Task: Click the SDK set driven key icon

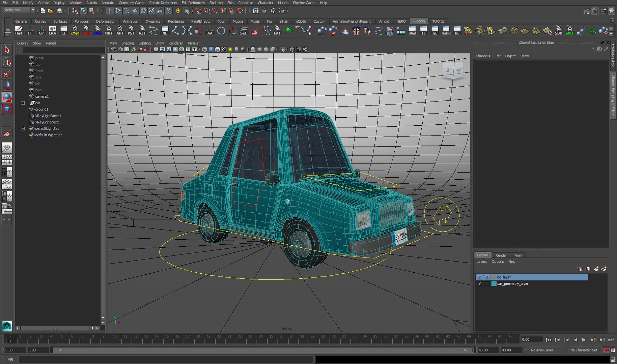Action: (x=559, y=31)
